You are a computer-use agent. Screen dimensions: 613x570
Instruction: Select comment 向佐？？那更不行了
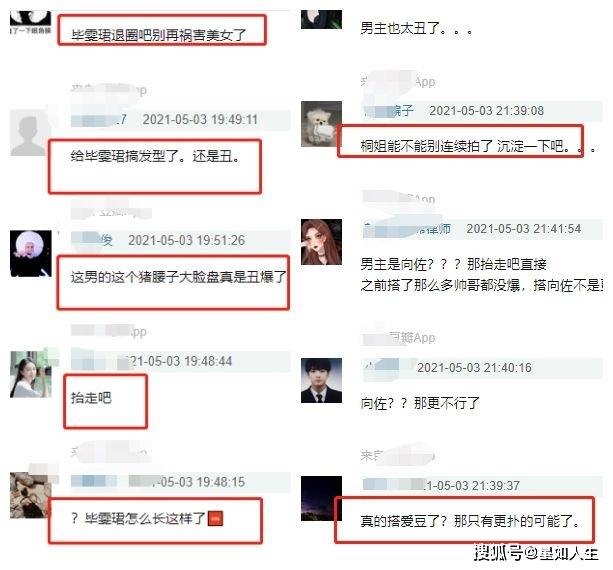point(420,403)
